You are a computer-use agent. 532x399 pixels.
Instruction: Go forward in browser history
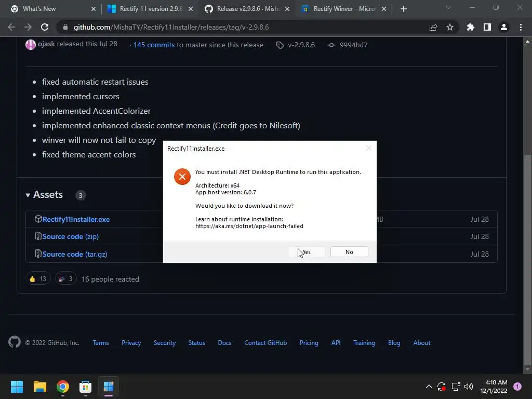tap(28, 27)
